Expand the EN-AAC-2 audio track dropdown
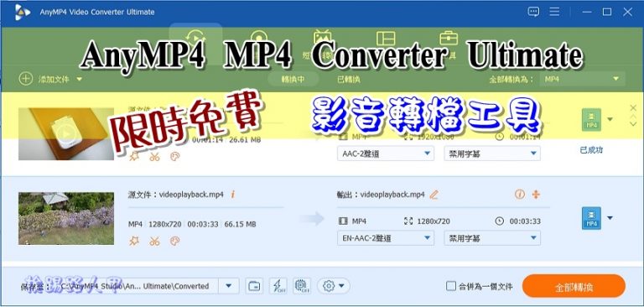Screen dimensions: 644x307 click(386, 238)
